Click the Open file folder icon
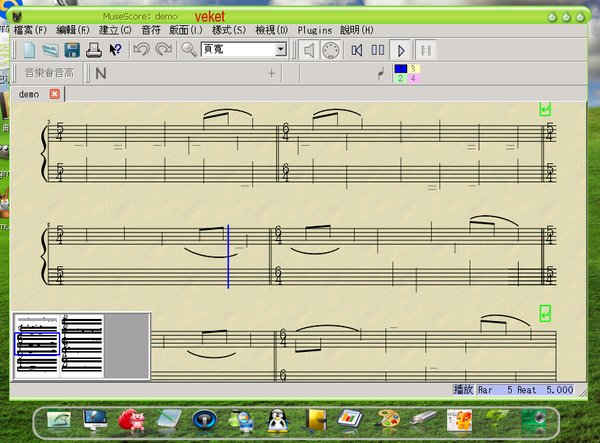Viewport: 600px width, 443px height. point(50,49)
